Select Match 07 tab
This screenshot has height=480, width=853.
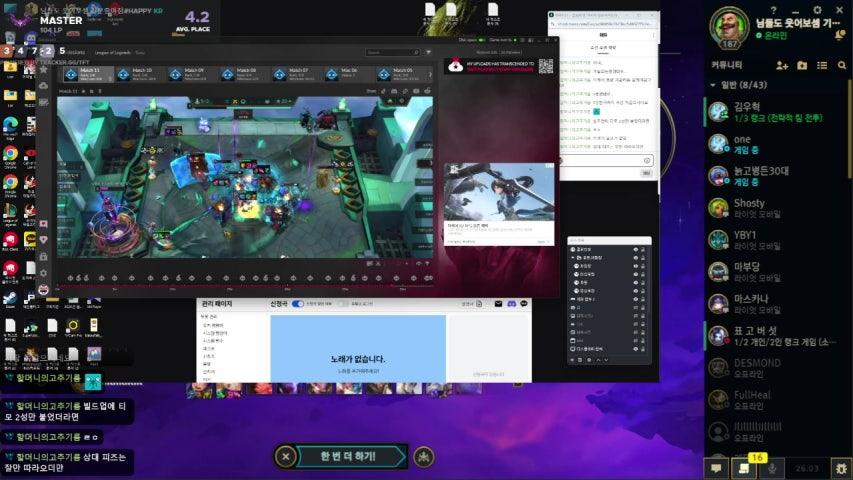297,74
